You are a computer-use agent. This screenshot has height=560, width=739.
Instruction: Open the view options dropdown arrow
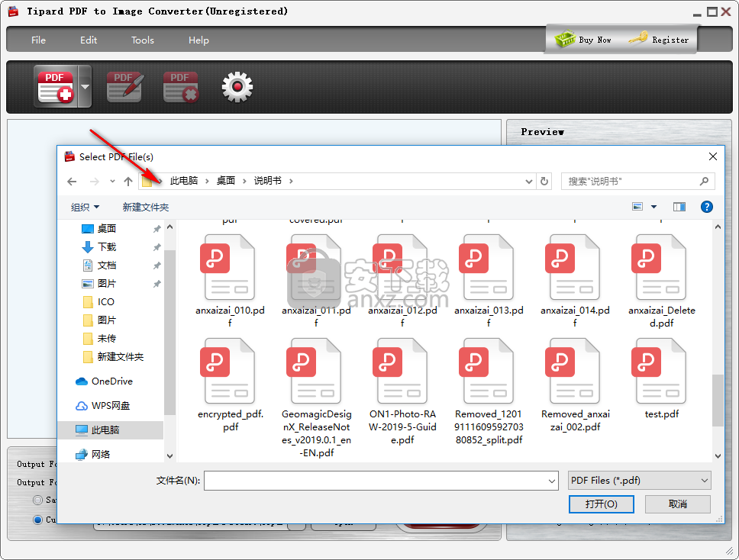pos(653,207)
